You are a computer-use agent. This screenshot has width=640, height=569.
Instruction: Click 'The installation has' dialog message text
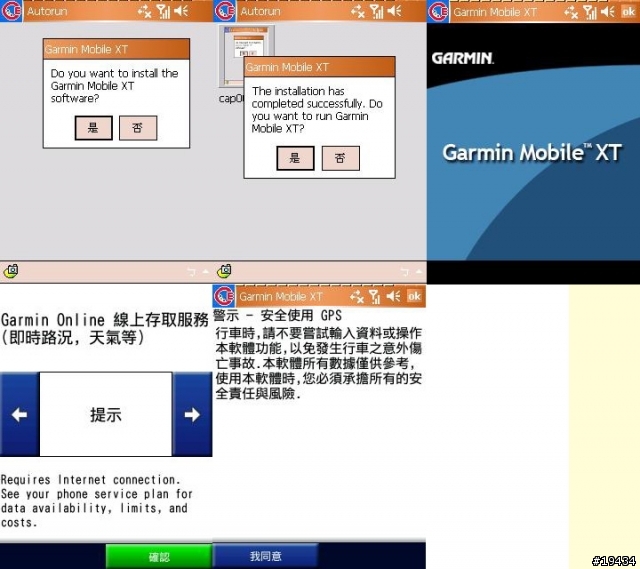298,91
